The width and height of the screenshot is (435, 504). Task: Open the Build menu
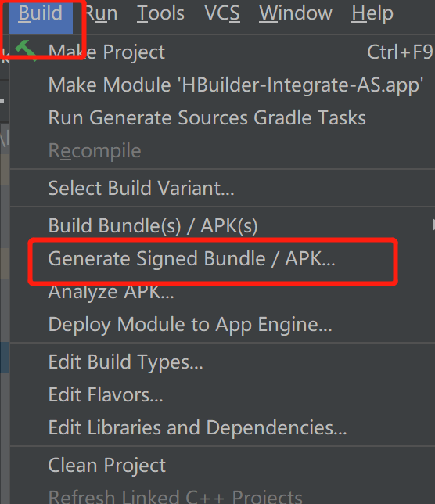41,13
